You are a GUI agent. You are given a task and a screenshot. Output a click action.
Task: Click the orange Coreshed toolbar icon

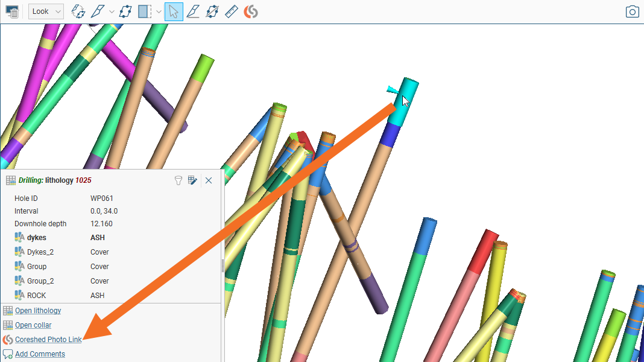(x=251, y=11)
